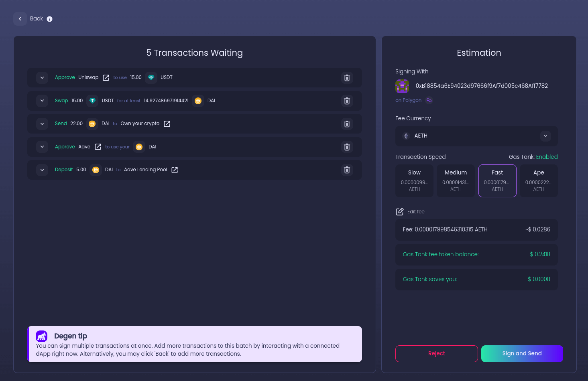This screenshot has width=588, height=381.
Task: Navigate back using the Back button
Action: (x=20, y=19)
